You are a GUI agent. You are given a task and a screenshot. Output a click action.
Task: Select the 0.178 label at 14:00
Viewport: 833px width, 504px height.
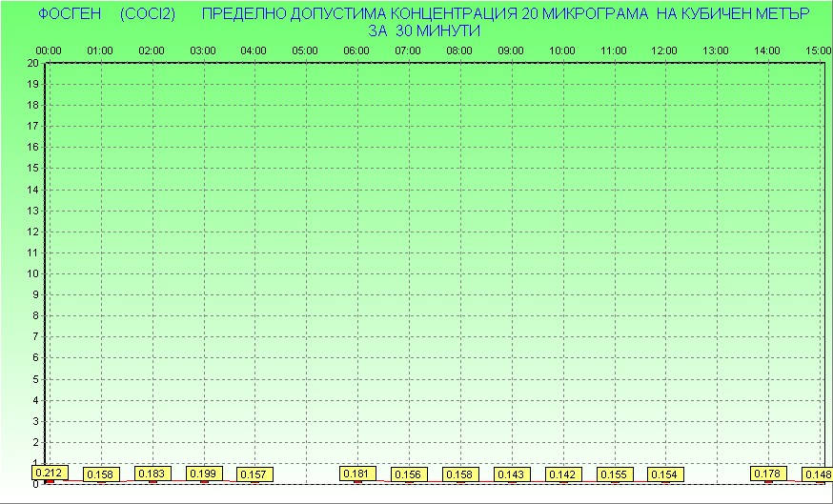tap(768, 474)
